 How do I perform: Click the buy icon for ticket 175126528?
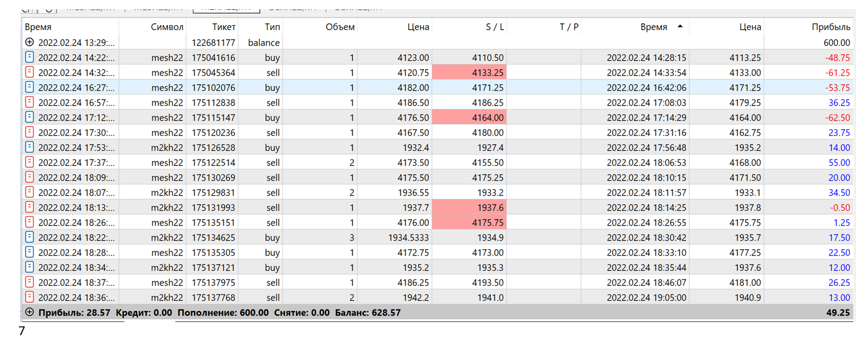pos(30,147)
